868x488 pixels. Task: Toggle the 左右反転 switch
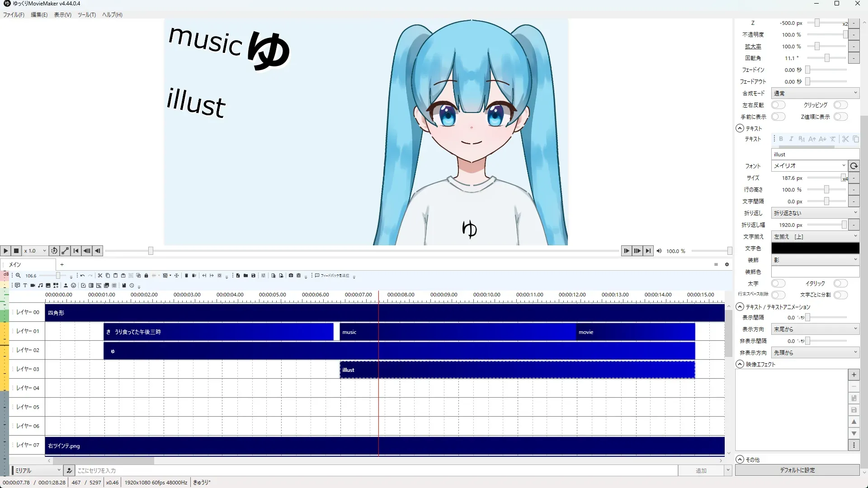click(778, 105)
